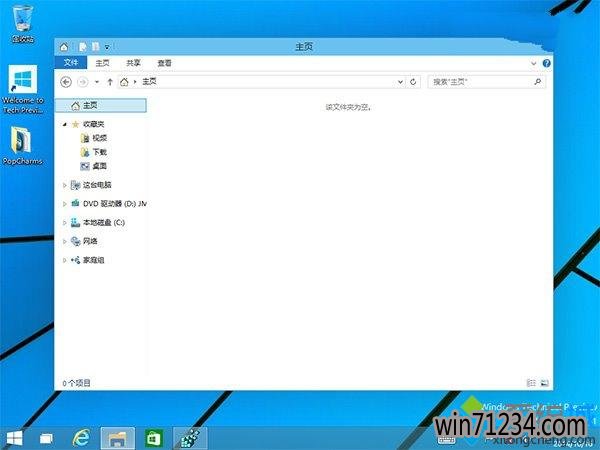Expand the 本地磁盘 (C:) node

point(64,223)
